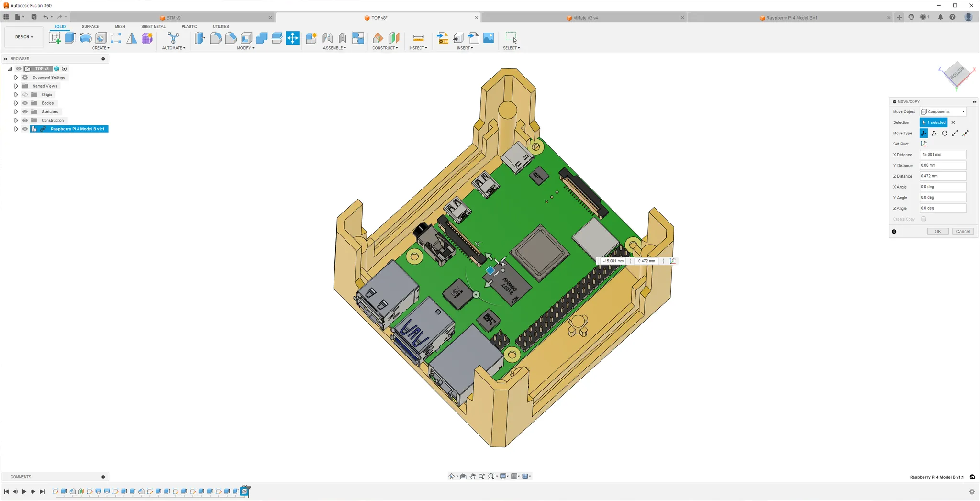This screenshot has height=501, width=980.
Task: Click the Fillet tool in Modify
Action: 215,38
